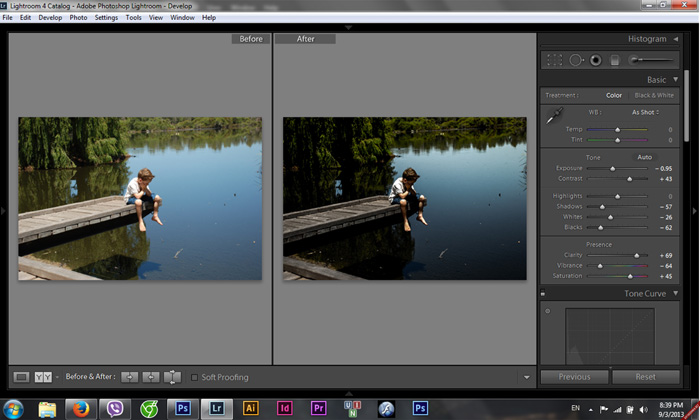This screenshot has height=420, width=700.
Task: Click the Shadows value -57
Action: 666,207
